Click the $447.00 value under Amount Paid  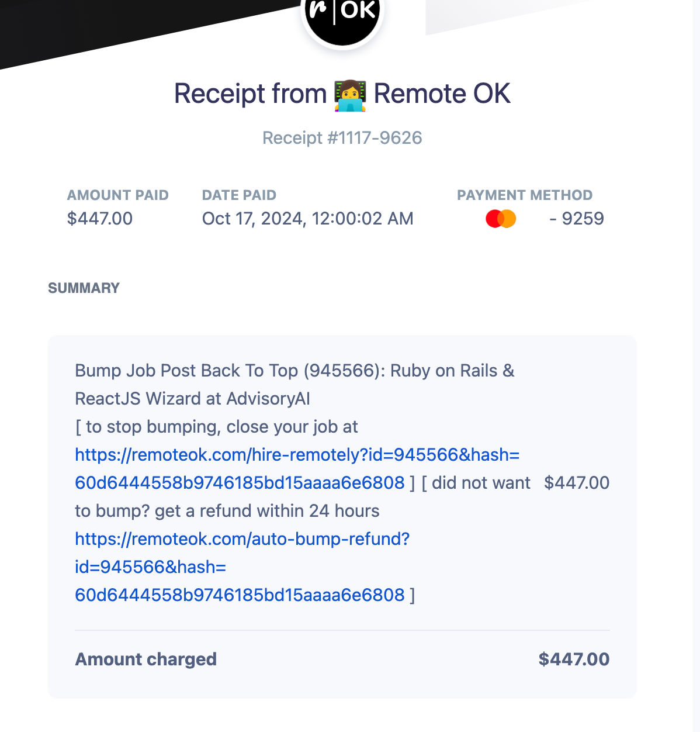point(100,219)
